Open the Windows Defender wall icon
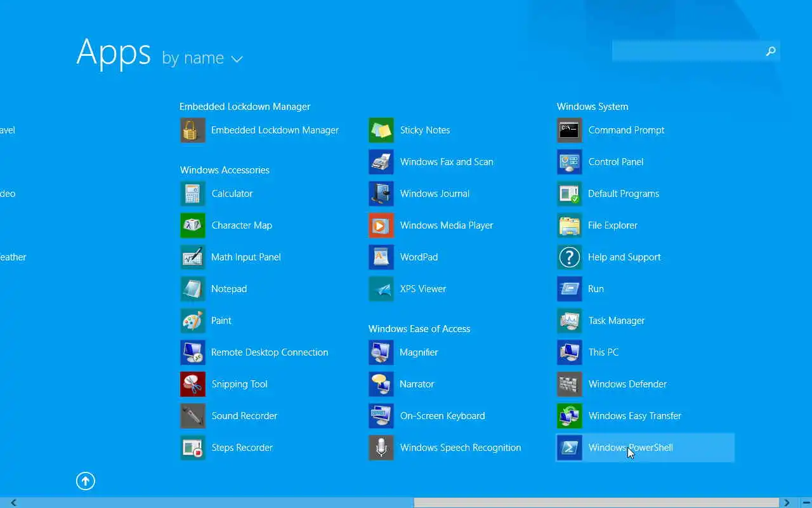 (x=570, y=384)
